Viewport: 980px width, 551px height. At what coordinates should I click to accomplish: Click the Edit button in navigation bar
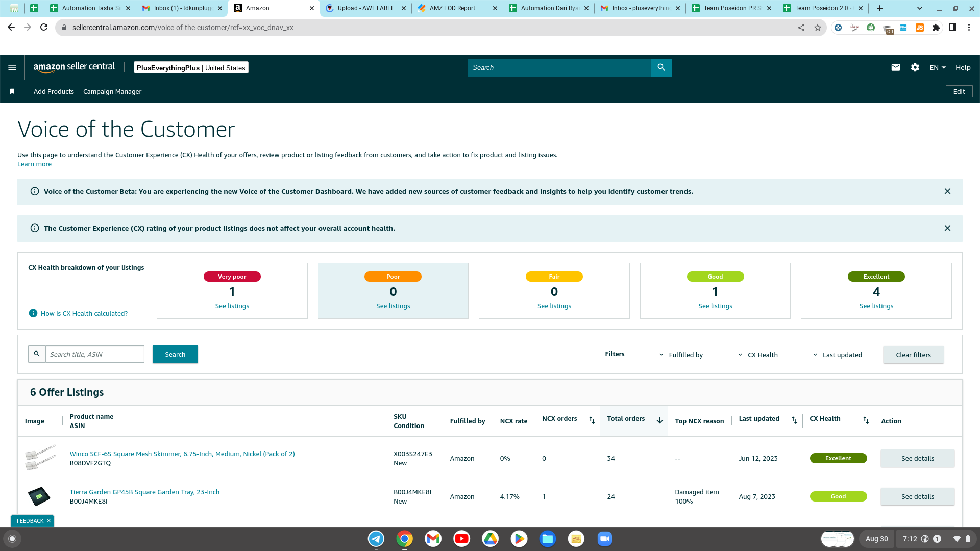click(959, 91)
